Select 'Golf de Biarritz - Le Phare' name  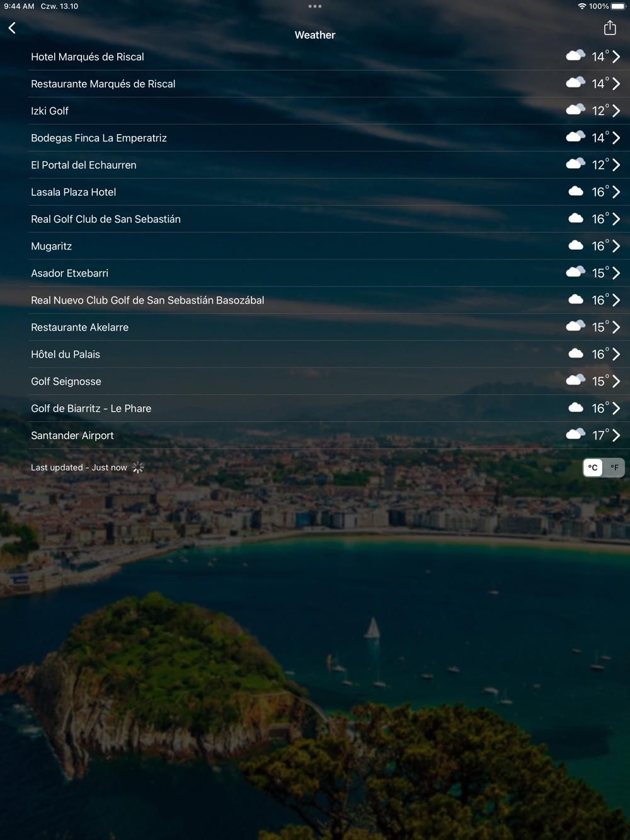tap(91, 409)
